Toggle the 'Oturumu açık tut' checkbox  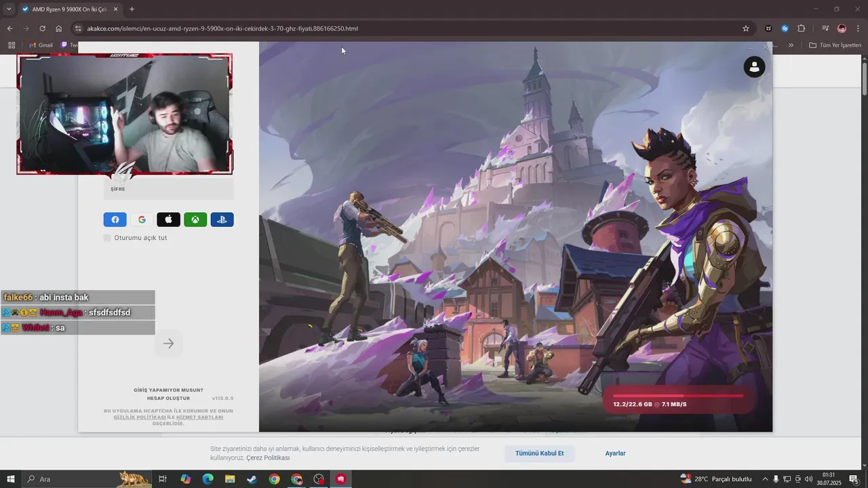tap(107, 238)
